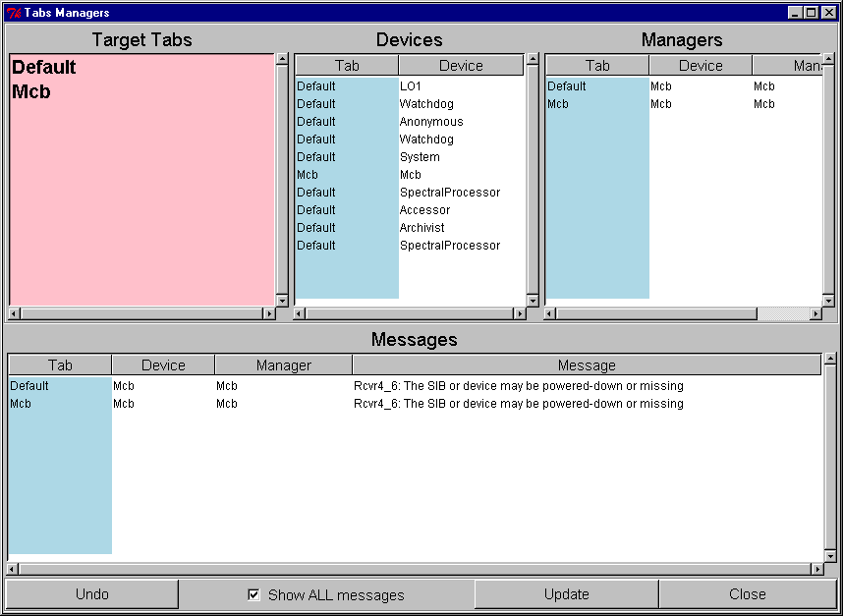Click the Target Tabs scroll-right arrow
The width and height of the screenshot is (843, 616).
click(x=268, y=314)
